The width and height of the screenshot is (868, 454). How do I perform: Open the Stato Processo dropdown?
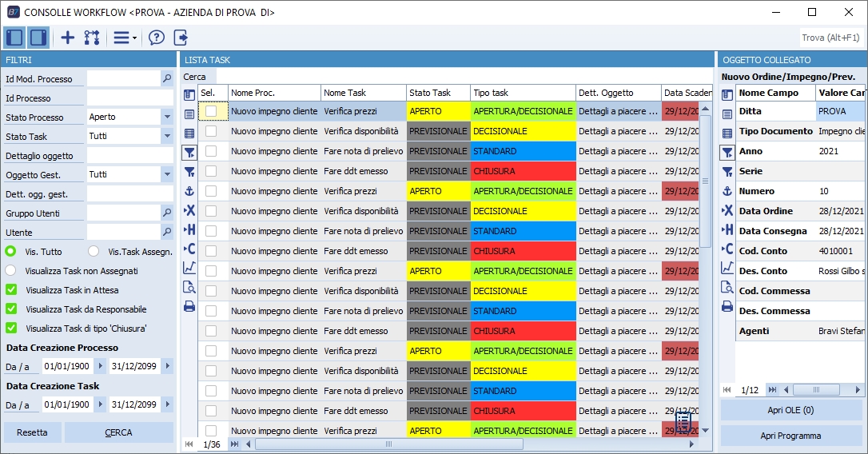(x=167, y=117)
